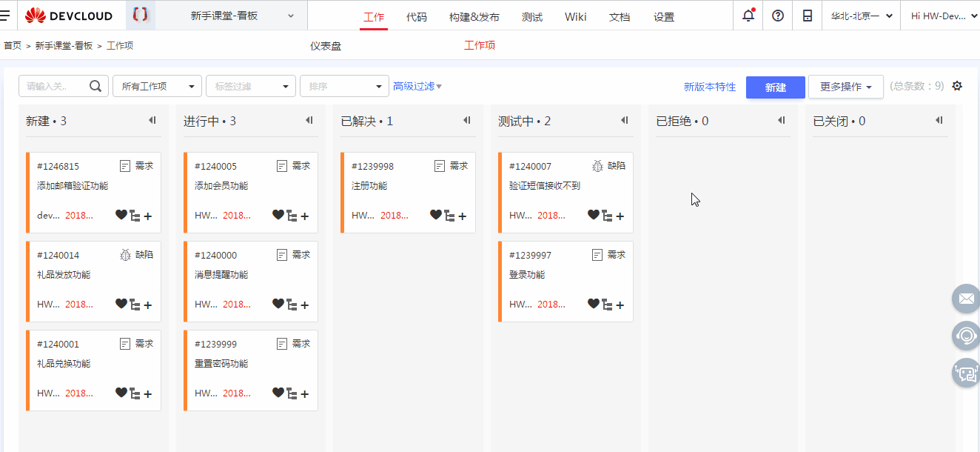The height and width of the screenshot is (452, 980).
Task: Click the help question mark icon
Action: [x=777, y=15]
